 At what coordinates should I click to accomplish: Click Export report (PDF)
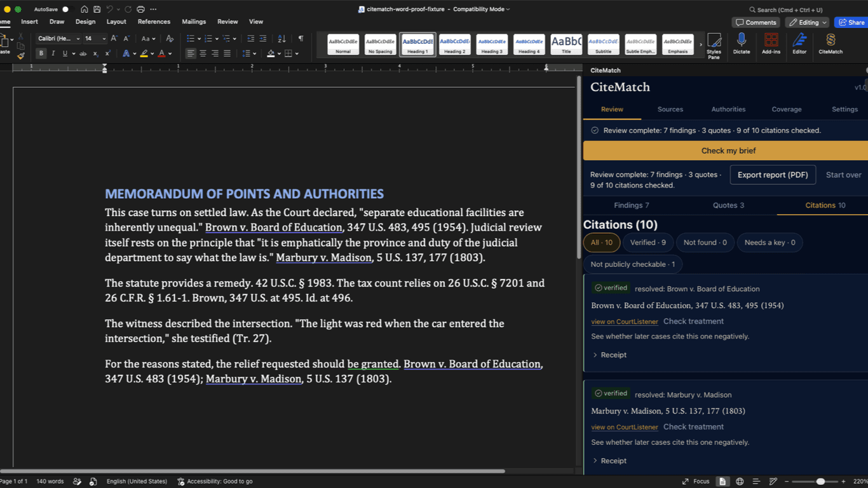click(x=773, y=175)
